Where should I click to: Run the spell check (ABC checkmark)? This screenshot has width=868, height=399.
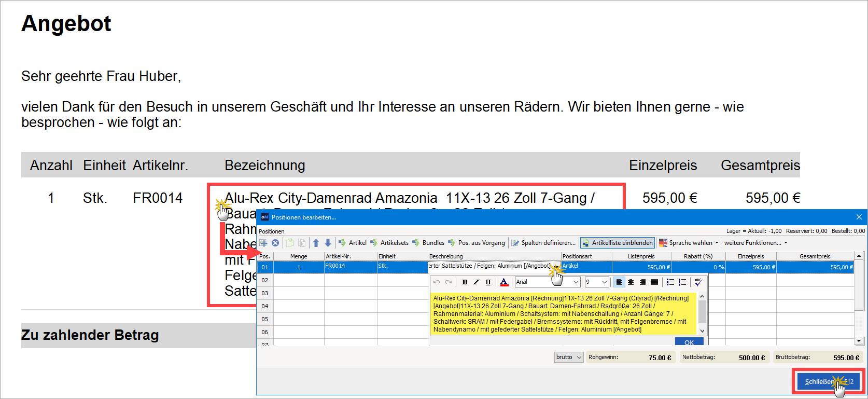[698, 282]
